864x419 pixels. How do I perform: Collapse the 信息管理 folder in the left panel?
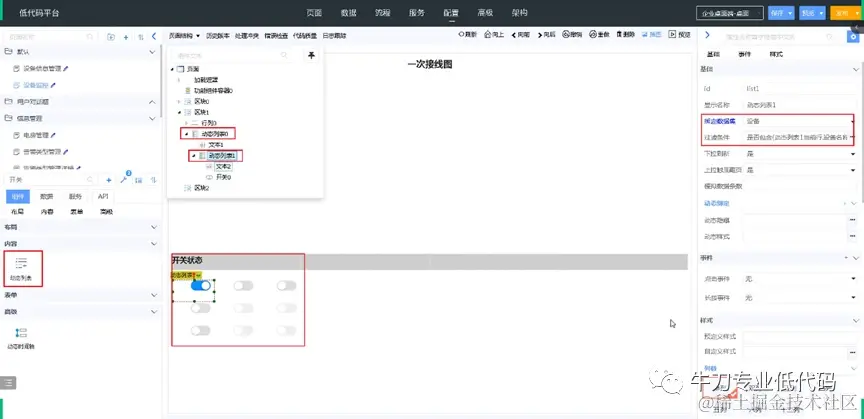pos(153,118)
